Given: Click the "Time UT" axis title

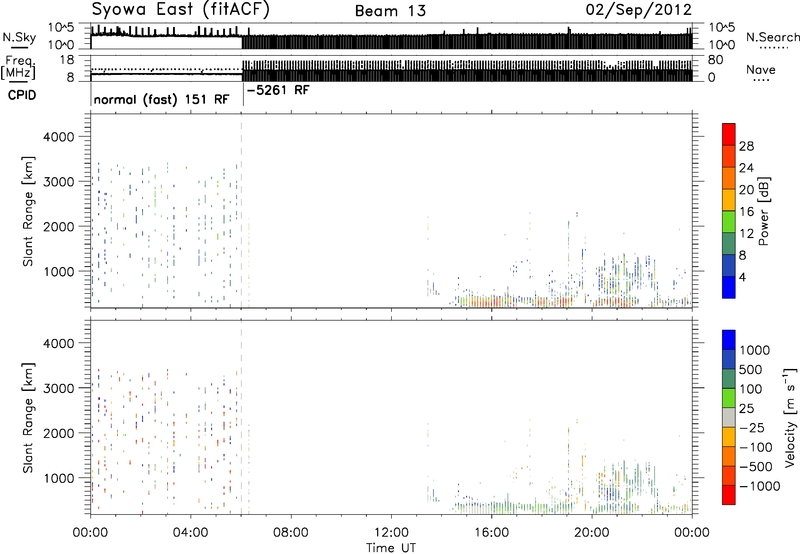Looking at the screenshot, I should pyautogui.click(x=391, y=548).
